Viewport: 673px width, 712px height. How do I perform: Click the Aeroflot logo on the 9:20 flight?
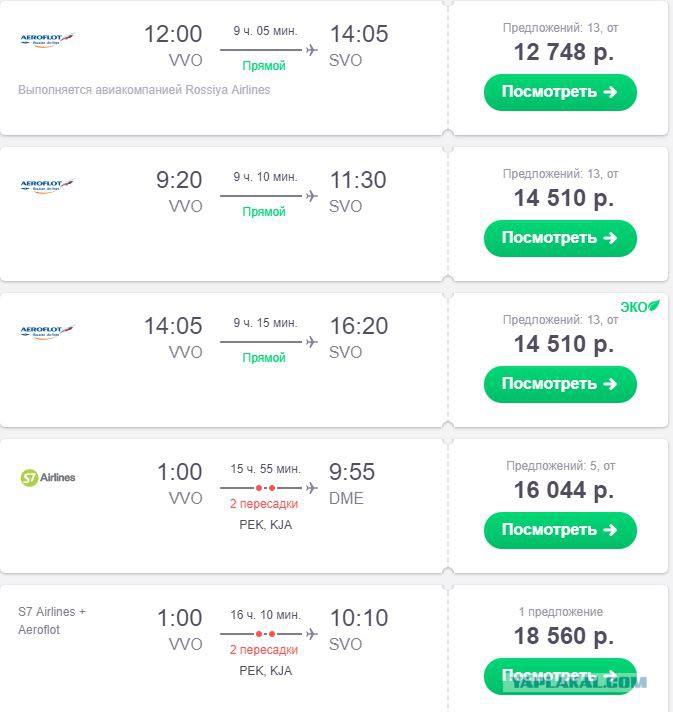[47, 186]
